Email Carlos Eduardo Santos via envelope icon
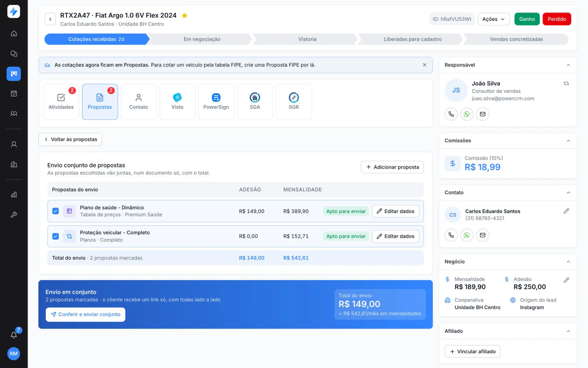 pos(483,235)
